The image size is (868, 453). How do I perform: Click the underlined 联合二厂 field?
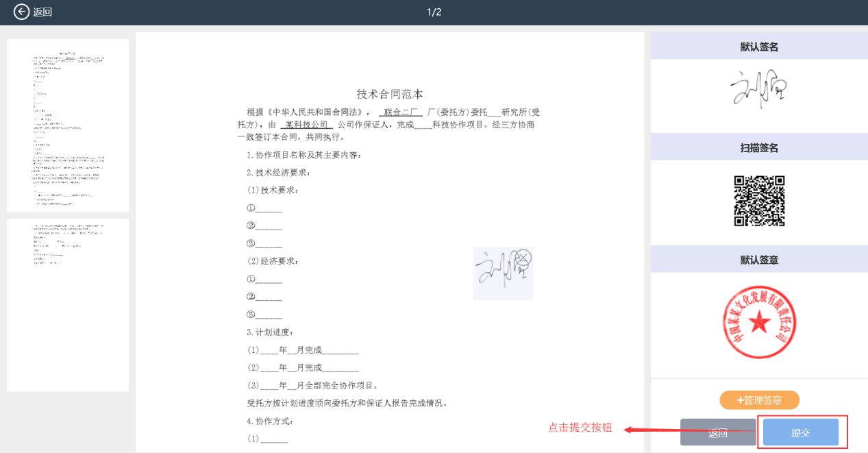tap(401, 112)
